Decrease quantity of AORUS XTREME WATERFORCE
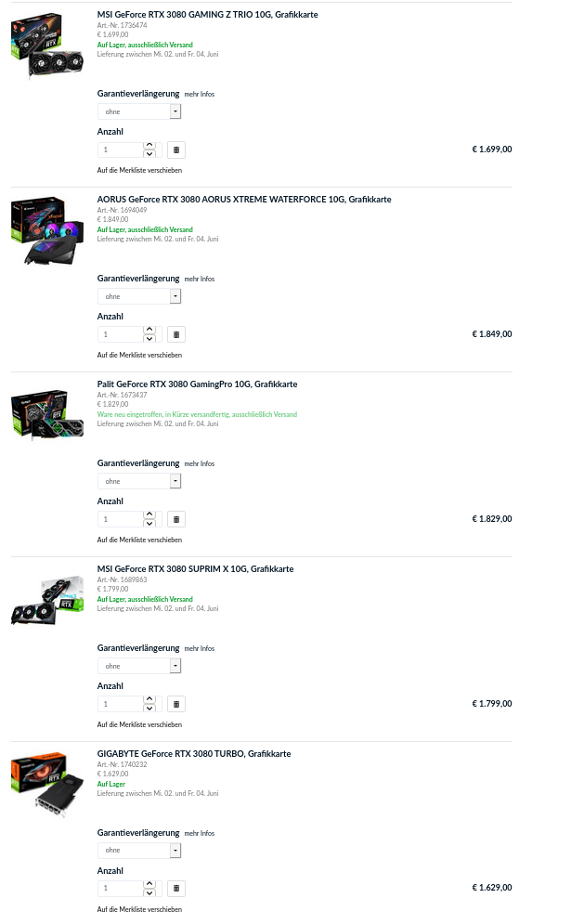The height and width of the screenshot is (924, 571). point(149,338)
